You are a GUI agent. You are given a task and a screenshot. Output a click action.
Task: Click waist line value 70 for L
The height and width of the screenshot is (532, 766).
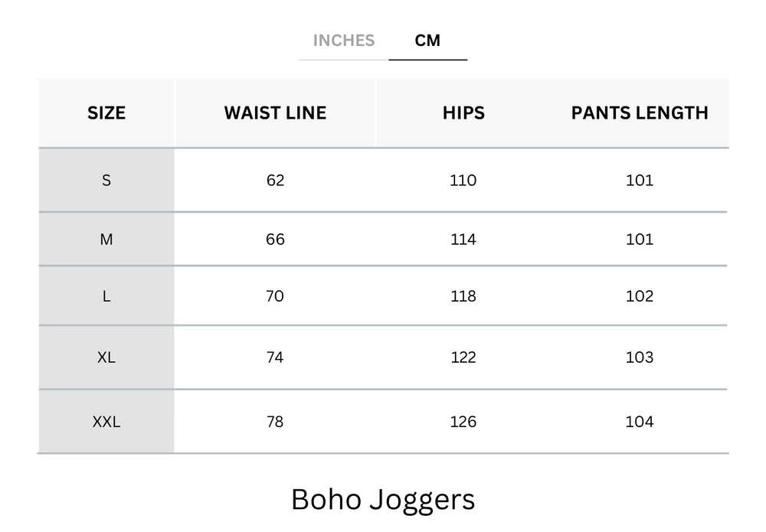tap(275, 296)
